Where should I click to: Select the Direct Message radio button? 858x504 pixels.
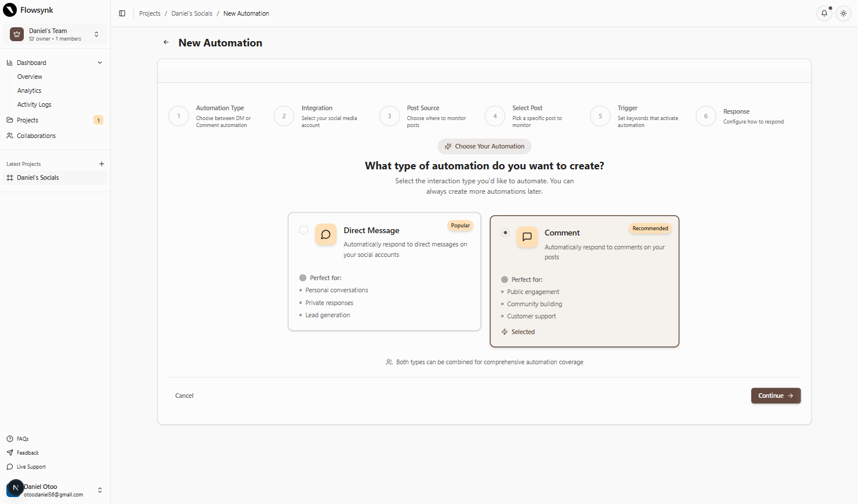[303, 230]
